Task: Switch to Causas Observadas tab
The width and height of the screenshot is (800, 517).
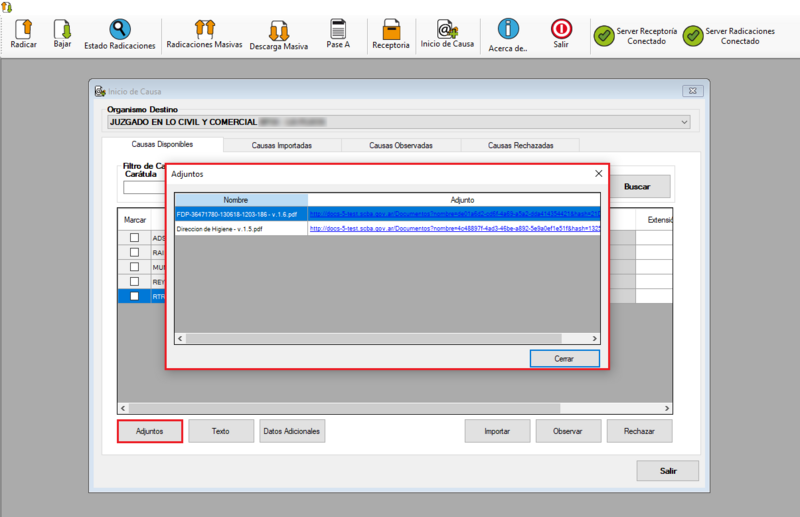Action: pos(401,145)
